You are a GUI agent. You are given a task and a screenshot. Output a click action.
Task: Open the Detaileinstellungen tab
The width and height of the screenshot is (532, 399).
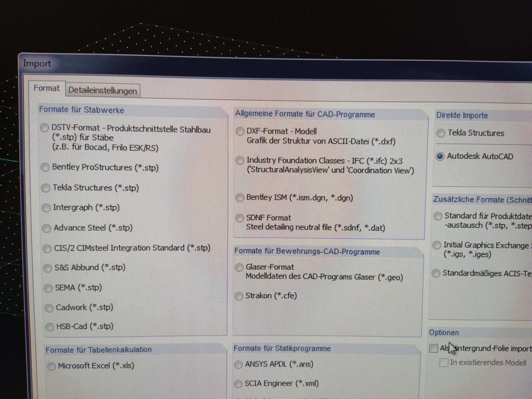[x=103, y=91]
